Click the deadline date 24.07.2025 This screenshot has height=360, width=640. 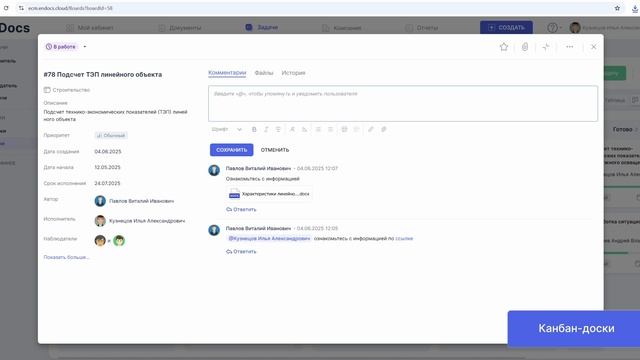[x=107, y=183]
